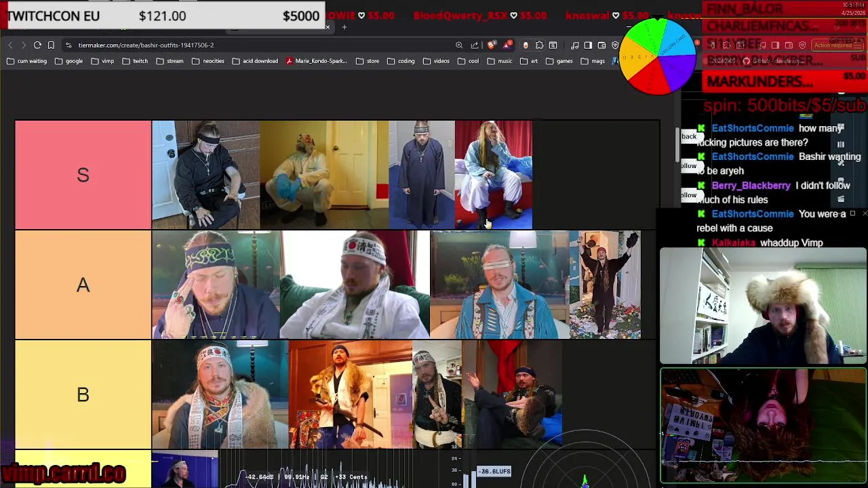Open the Brave Rewards triangle icon

pyautogui.click(x=507, y=45)
